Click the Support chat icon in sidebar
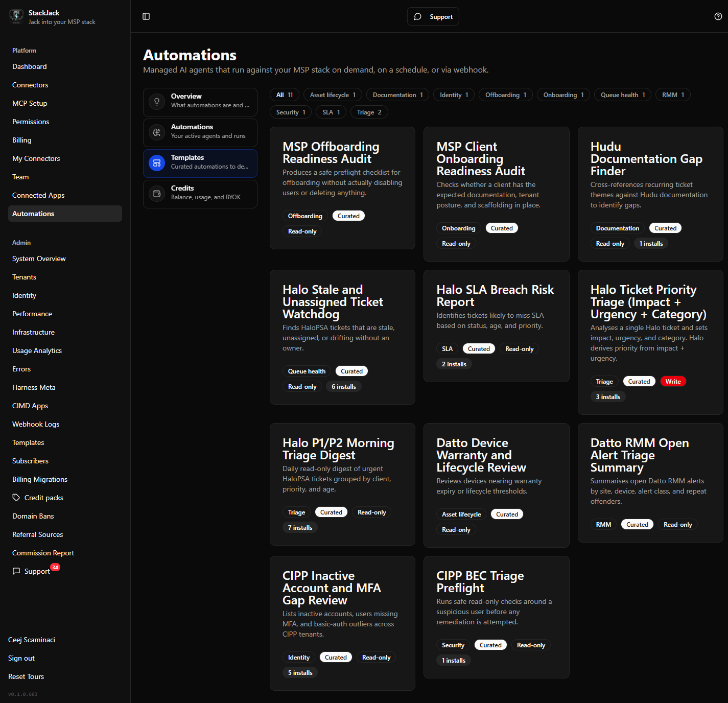728x703 pixels. [16, 571]
